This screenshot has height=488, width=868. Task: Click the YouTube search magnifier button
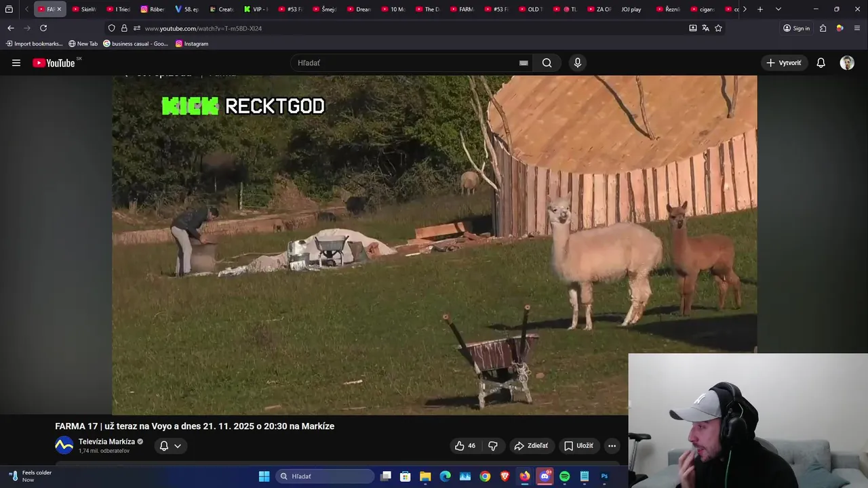click(x=547, y=63)
